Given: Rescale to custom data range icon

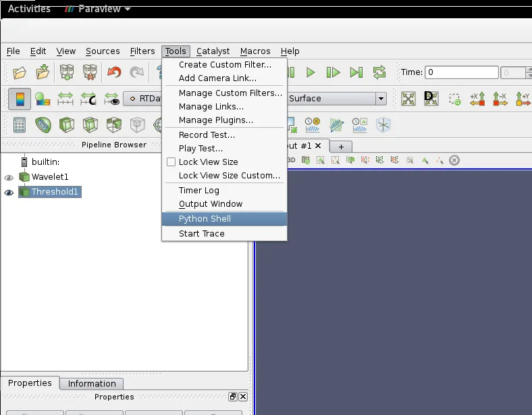Looking at the screenshot, I should click(88, 99).
